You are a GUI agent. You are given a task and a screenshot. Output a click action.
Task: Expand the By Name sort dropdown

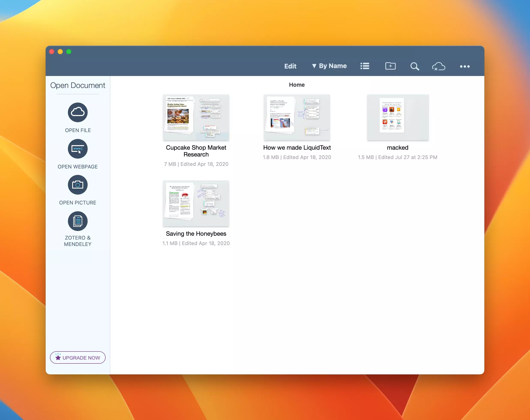329,66
